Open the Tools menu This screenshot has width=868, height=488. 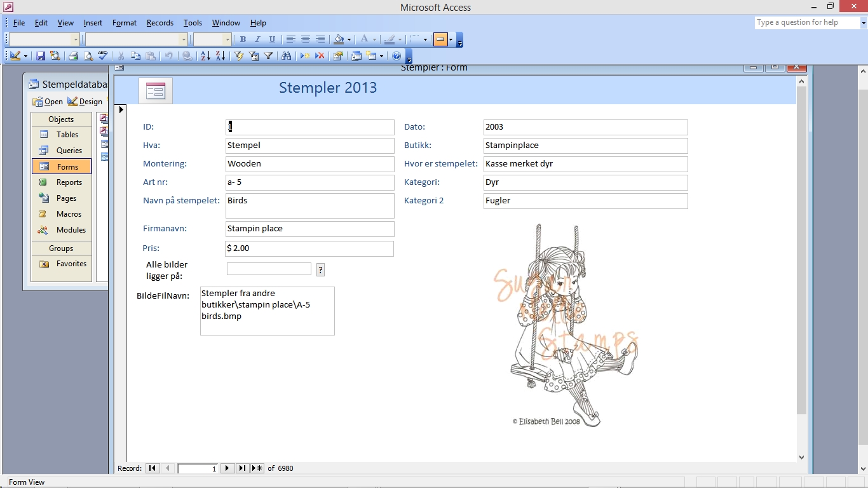[x=193, y=22]
